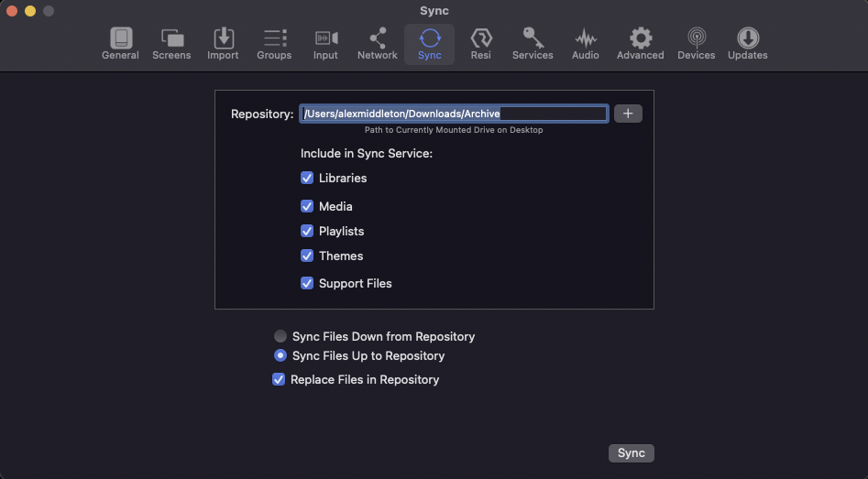The width and height of the screenshot is (868, 479).
Task: Open the General preferences pane
Action: pyautogui.click(x=120, y=44)
